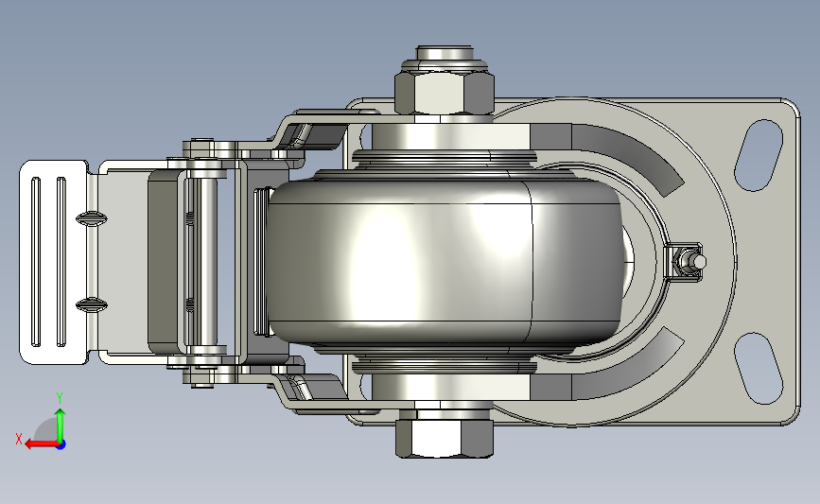Click the blue Z axis origin dot of the triad

tap(61, 444)
